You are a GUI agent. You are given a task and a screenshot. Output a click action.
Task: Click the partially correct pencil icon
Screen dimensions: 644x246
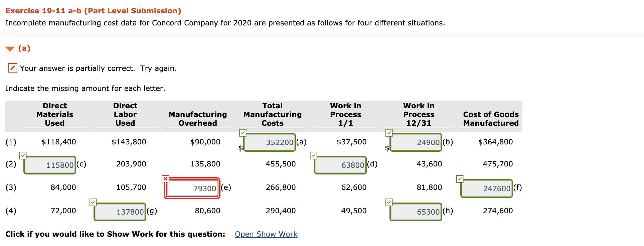point(12,68)
